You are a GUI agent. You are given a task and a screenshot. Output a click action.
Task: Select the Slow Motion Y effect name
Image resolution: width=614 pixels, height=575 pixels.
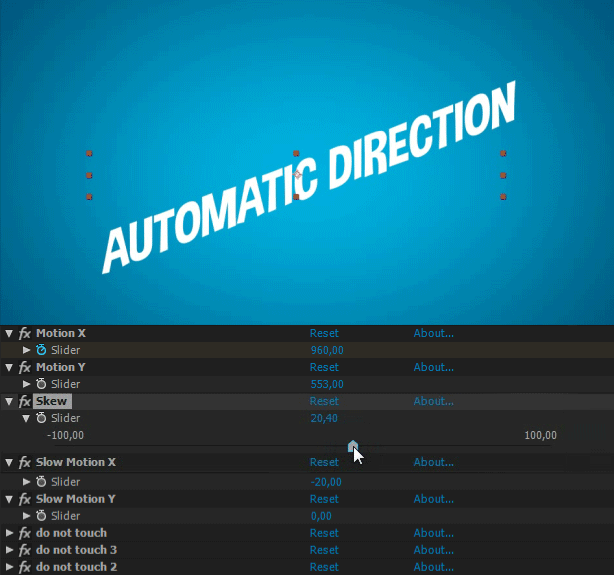coord(76,499)
